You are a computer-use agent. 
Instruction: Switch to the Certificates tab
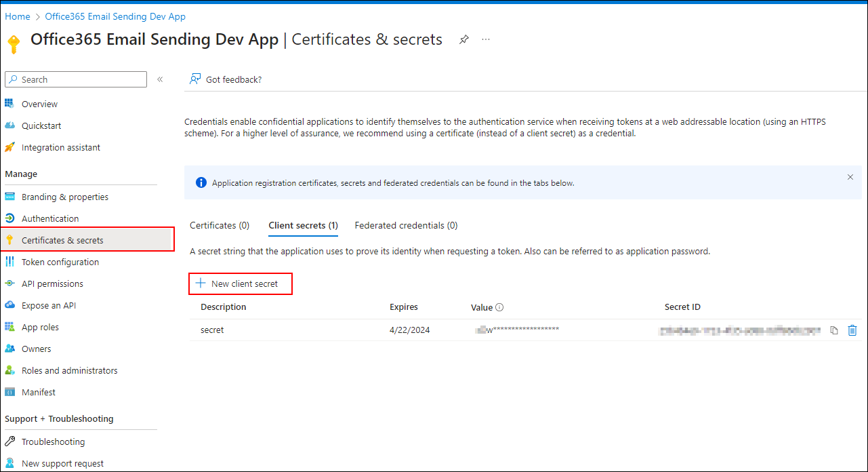point(220,225)
